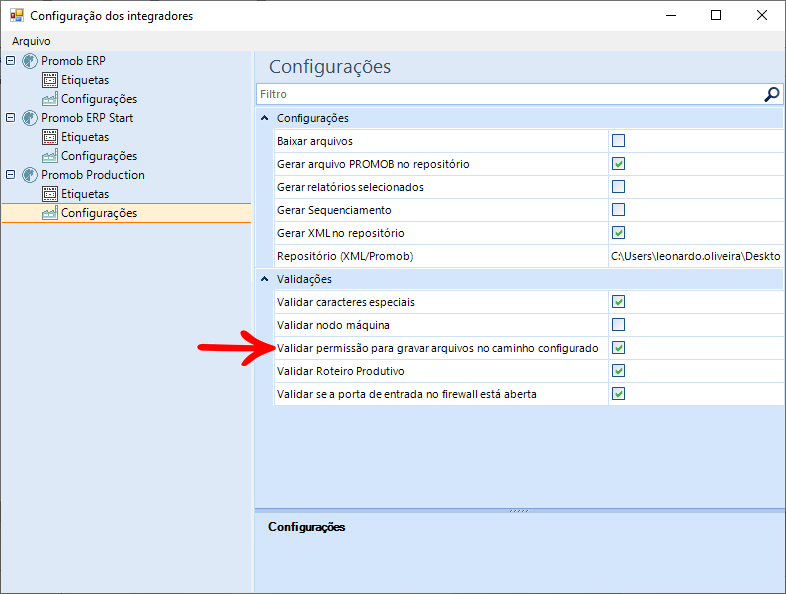Image resolution: width=786 pixels, height=594 pixels.
Task: Open the Arquivo menu
Action: tap(31, 42)
